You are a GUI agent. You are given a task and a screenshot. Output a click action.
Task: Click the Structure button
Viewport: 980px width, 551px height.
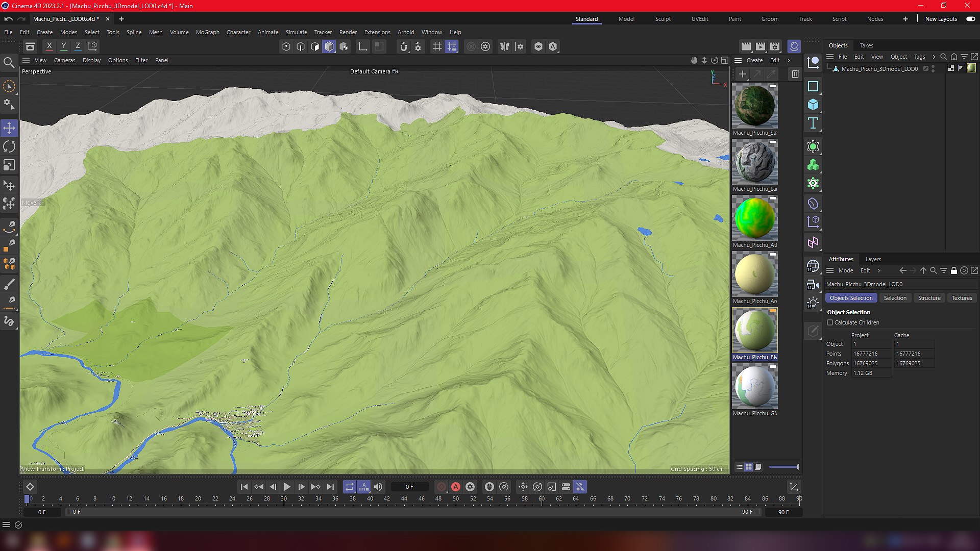pyautogui.click(x=929, y=298)
